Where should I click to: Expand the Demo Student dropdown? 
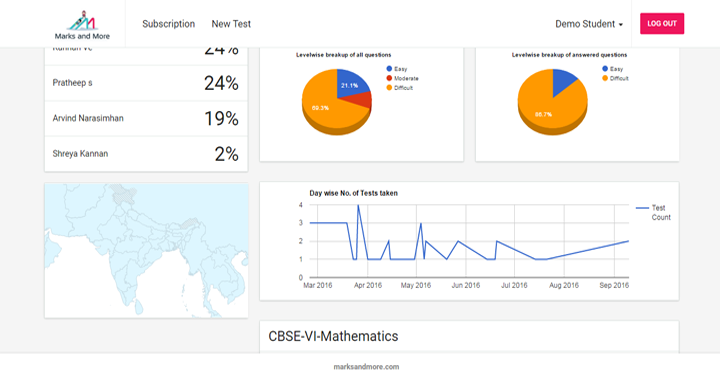589,24
